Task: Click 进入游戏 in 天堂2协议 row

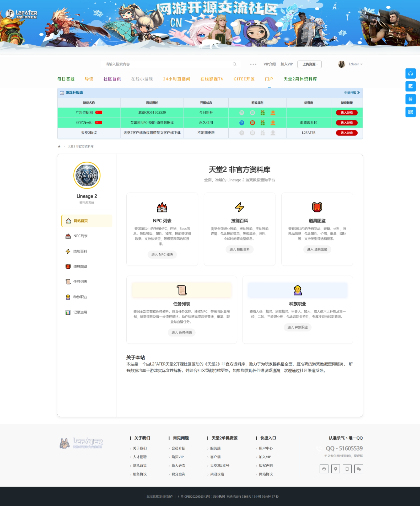Action: point(347,133)
